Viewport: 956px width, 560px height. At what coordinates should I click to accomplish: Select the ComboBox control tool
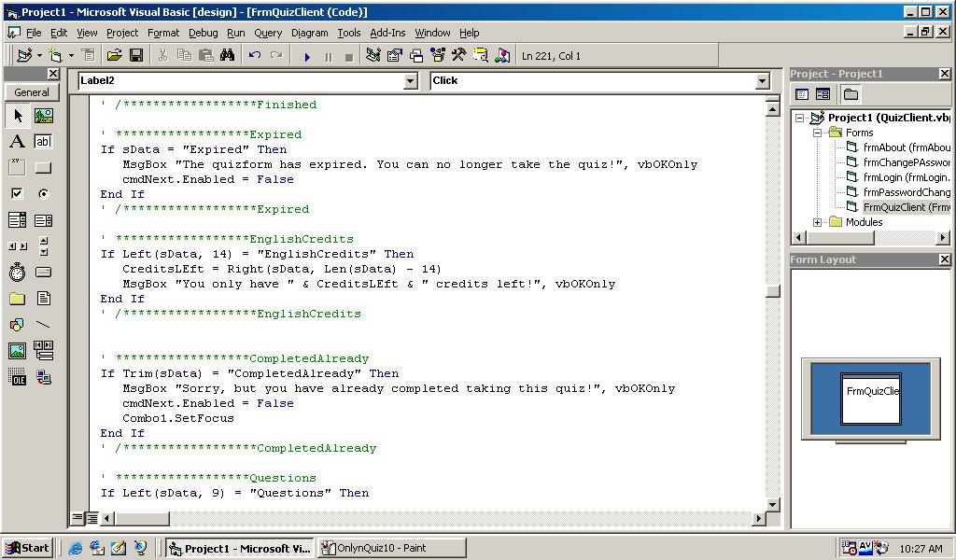click(18, 220)
